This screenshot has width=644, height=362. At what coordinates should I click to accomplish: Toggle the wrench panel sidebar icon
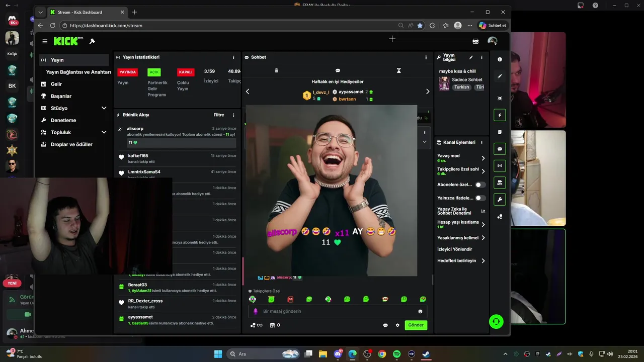(500, 200)
